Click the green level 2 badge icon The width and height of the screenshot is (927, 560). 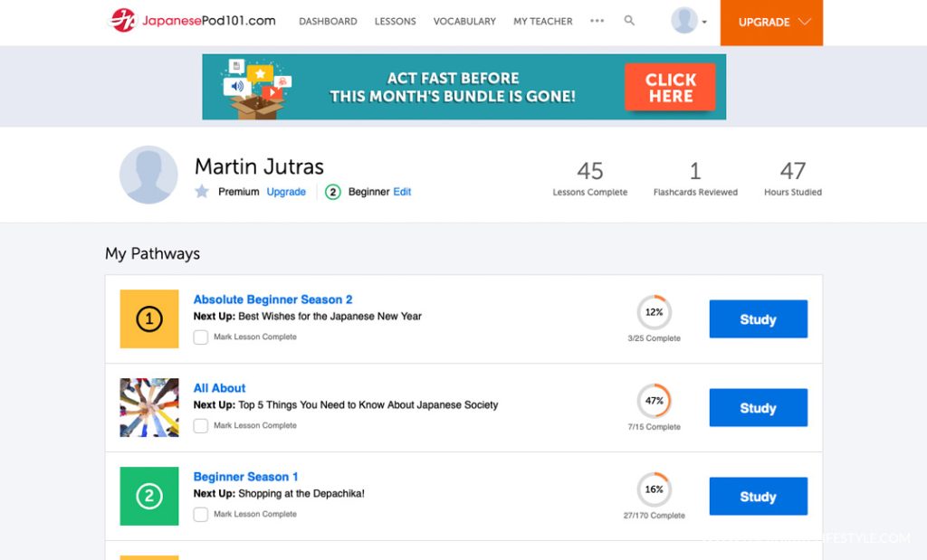pyautogui.click(x=333, y=192)
